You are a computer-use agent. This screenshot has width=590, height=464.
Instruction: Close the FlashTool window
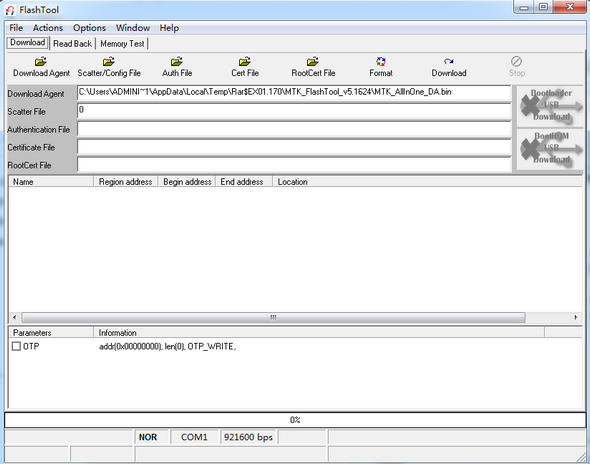click(x=570, y=7)
